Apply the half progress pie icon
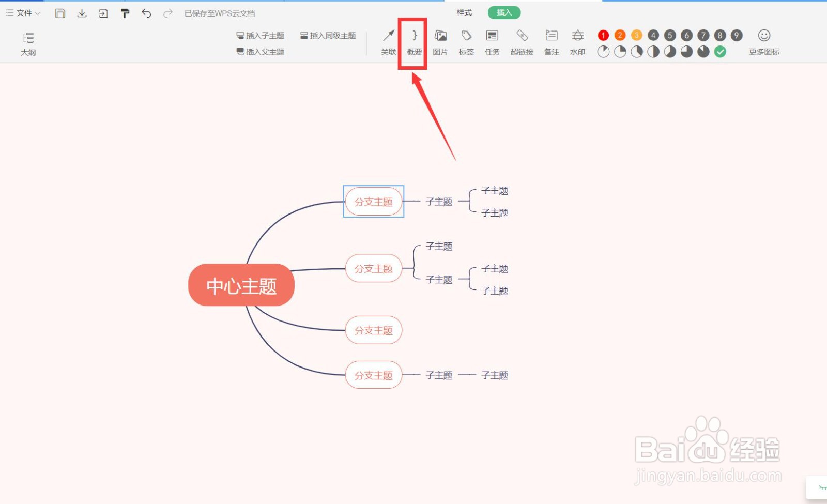The image size is (827, 504). tap(653, 52)
